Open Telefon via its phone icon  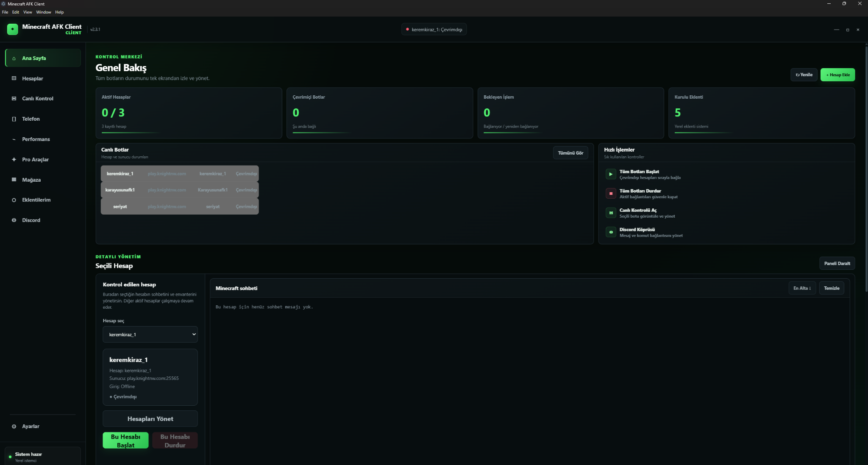pos(14,119)
